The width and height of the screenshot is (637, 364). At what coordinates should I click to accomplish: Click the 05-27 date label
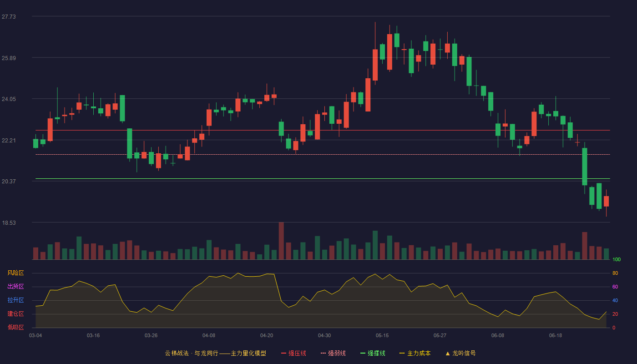point(440,335)
